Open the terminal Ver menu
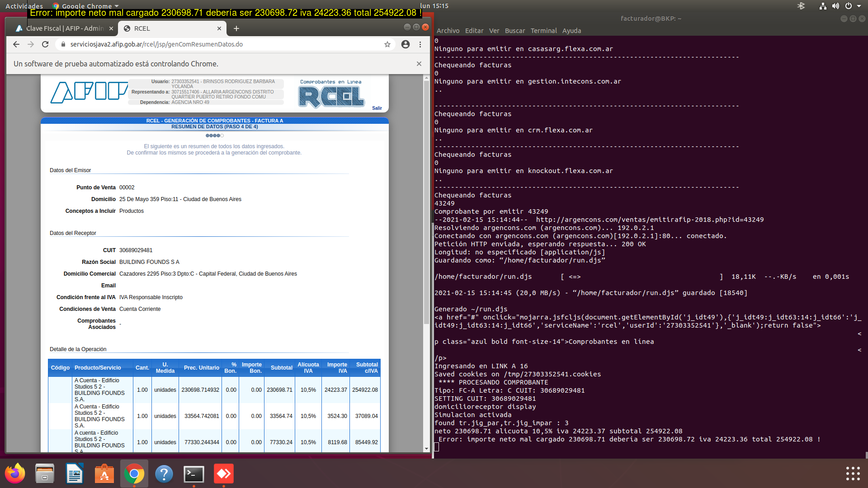This screenshot has width=868, height=488. pyautogui.click(x=494, y=31)
